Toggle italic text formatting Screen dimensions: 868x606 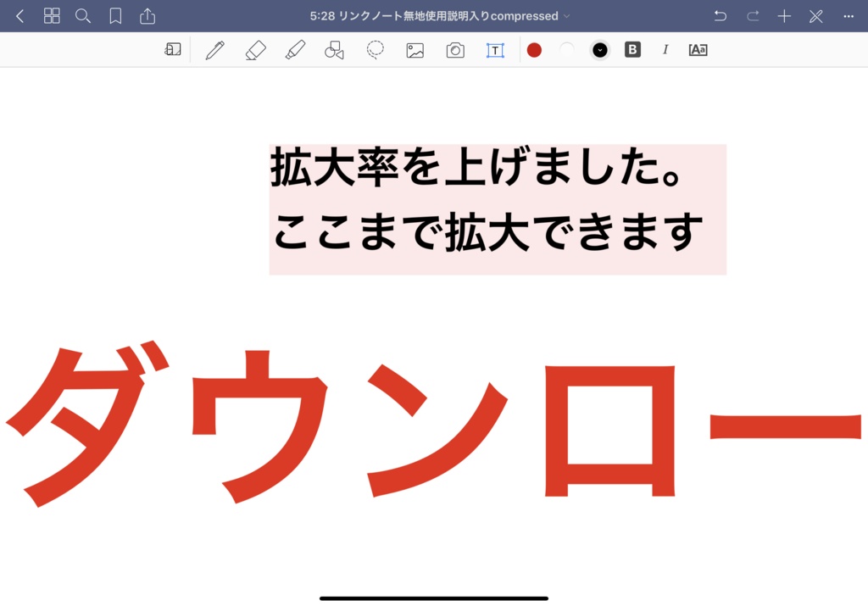(x=665, y=50)
